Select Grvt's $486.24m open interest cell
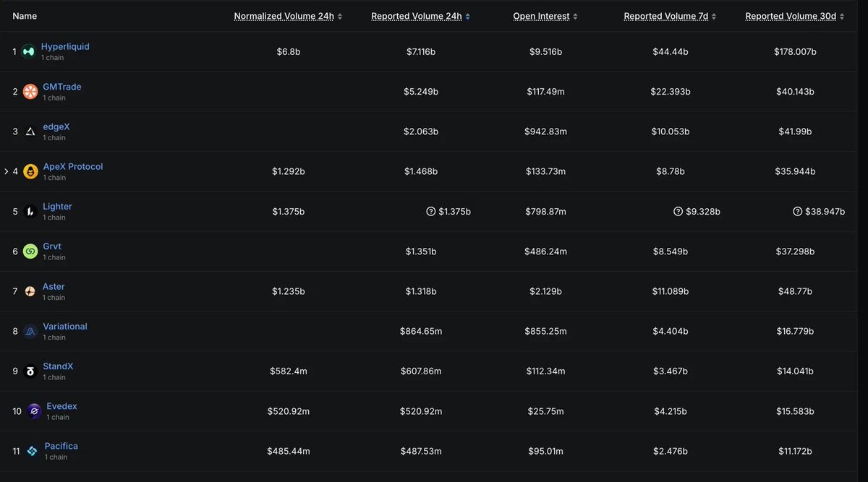The width and height of the screenshot is (868, 482). [546, 251]
